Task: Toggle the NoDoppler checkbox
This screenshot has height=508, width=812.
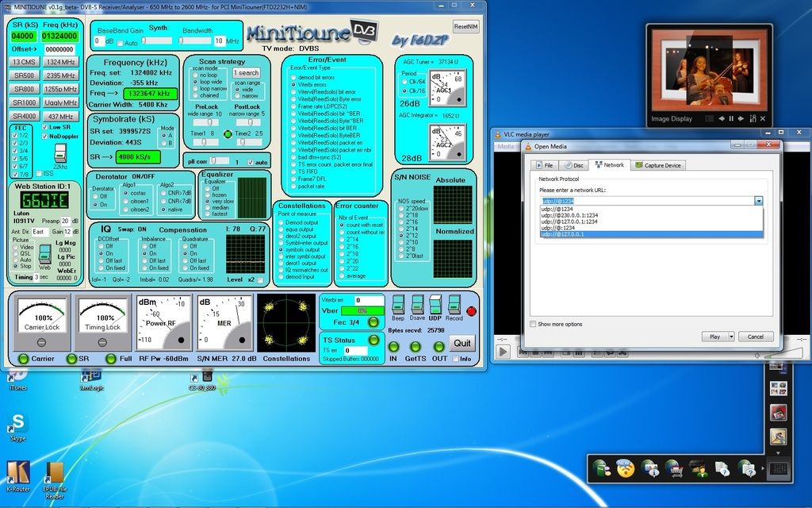Action: tap(44, 137)
